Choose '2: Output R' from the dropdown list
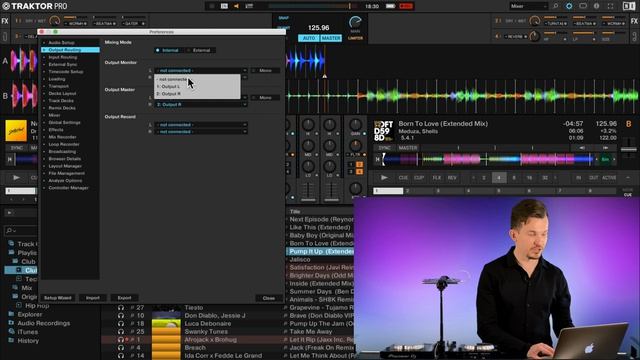The width and height of the screenshot is (640, 360). click(x=198, y=94)
